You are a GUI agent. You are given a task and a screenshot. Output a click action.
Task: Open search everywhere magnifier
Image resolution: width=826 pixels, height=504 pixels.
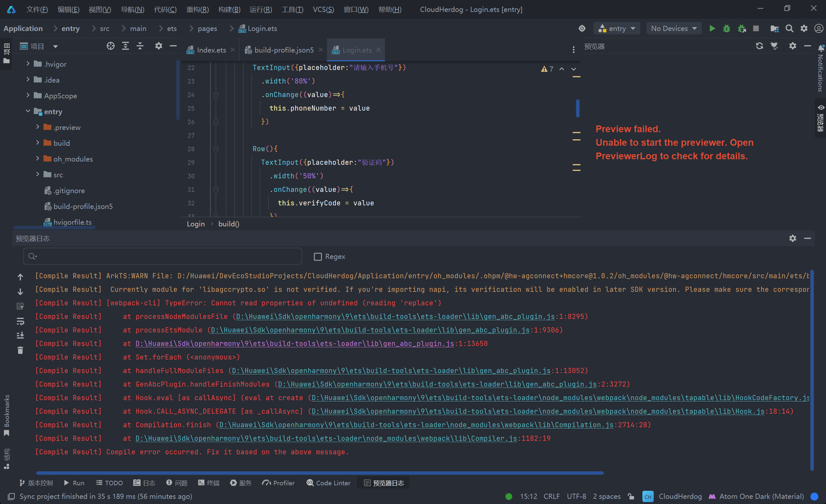point(789,28)
